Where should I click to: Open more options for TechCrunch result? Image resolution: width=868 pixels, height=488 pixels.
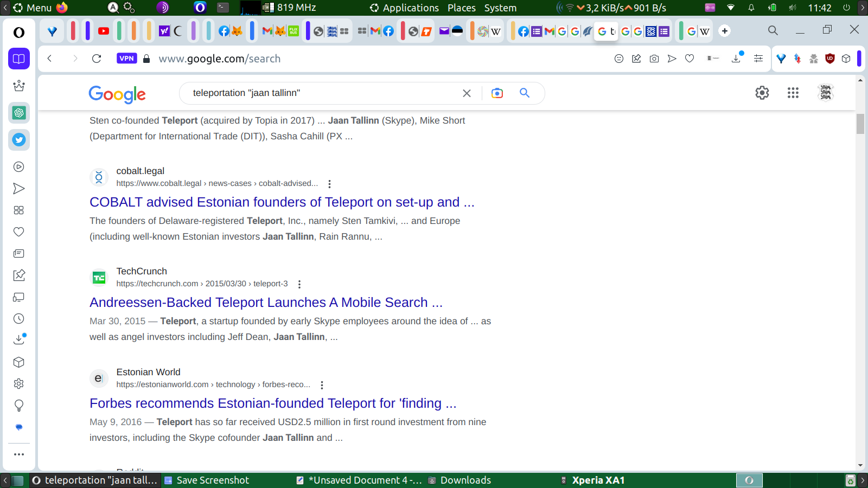tap(299, 284)
